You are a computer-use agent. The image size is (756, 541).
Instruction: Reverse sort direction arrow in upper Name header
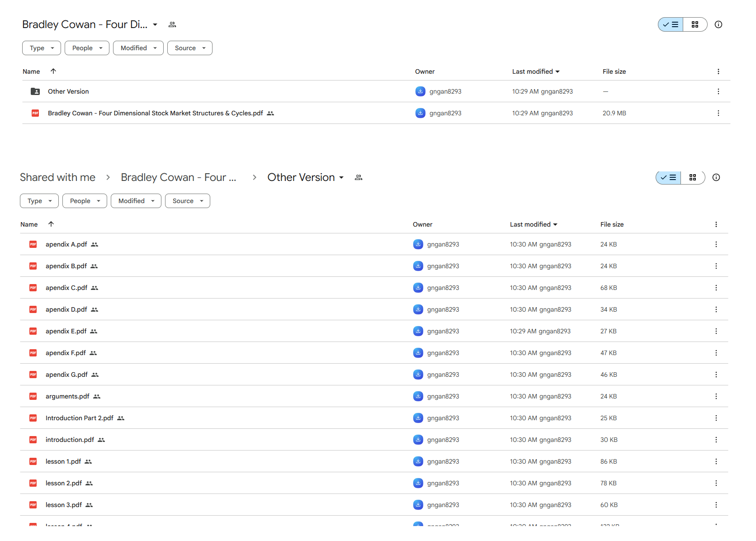[53, 71]
